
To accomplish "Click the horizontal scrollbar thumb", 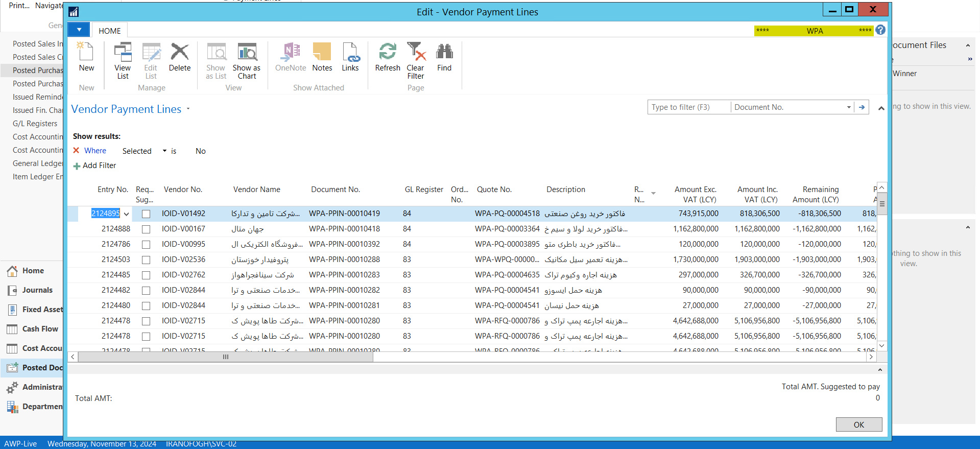I will [225, 357].
